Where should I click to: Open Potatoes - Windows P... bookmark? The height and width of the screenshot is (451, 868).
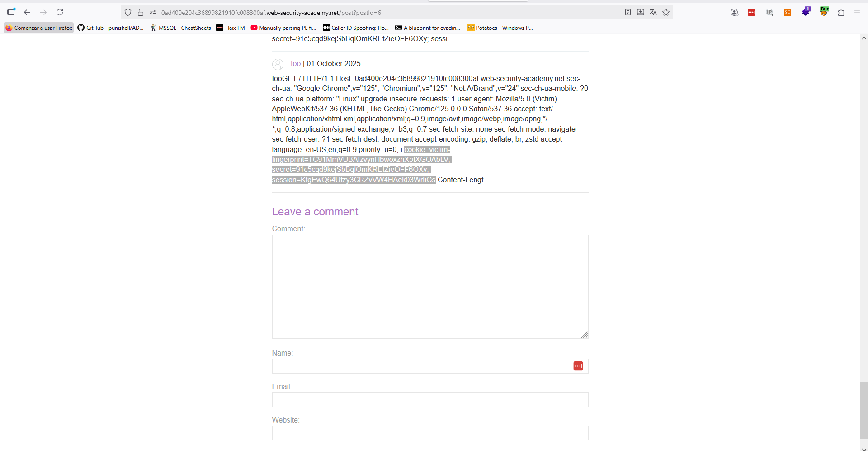[500, 28]
